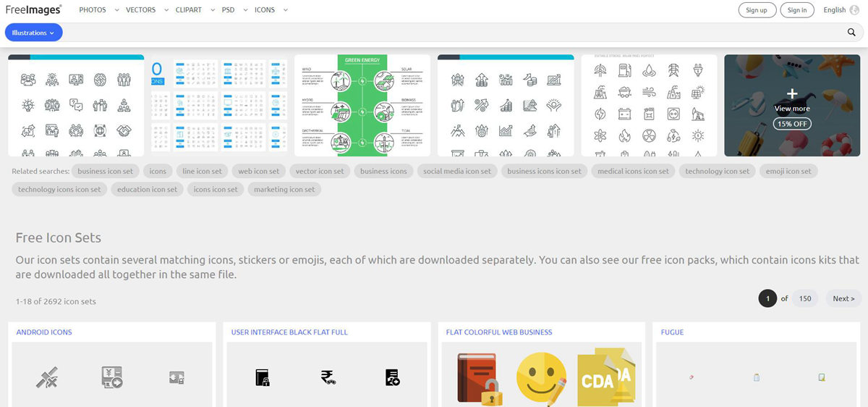Expand the CLIPART dropdown arrow
Viewport: 868px width, 407px height.
click(213, 10)
